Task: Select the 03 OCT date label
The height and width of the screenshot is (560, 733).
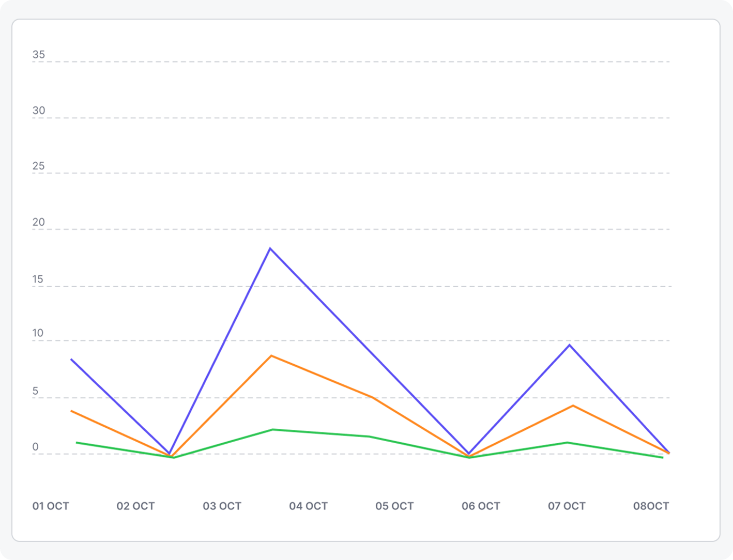Action: coord(222,506)
